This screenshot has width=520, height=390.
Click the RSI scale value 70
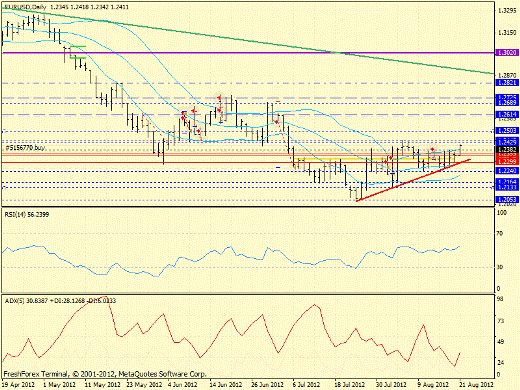(500, 233)
